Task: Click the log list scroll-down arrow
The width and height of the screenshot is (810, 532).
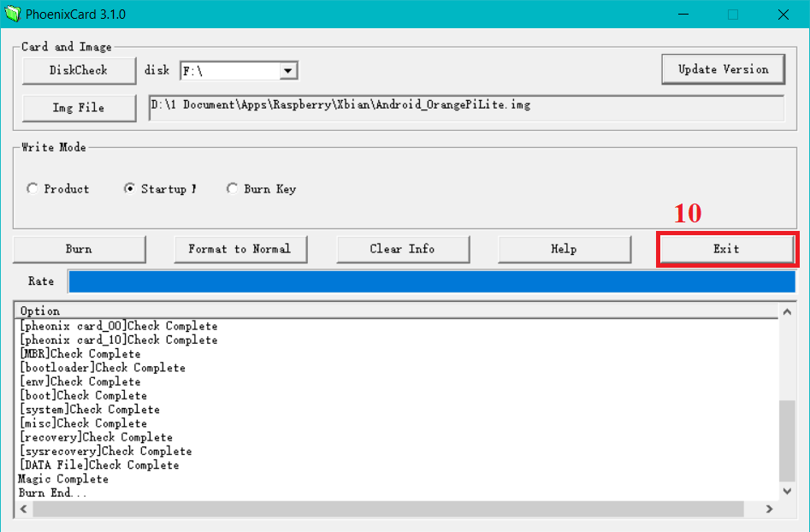Action: tap(787, 491)
